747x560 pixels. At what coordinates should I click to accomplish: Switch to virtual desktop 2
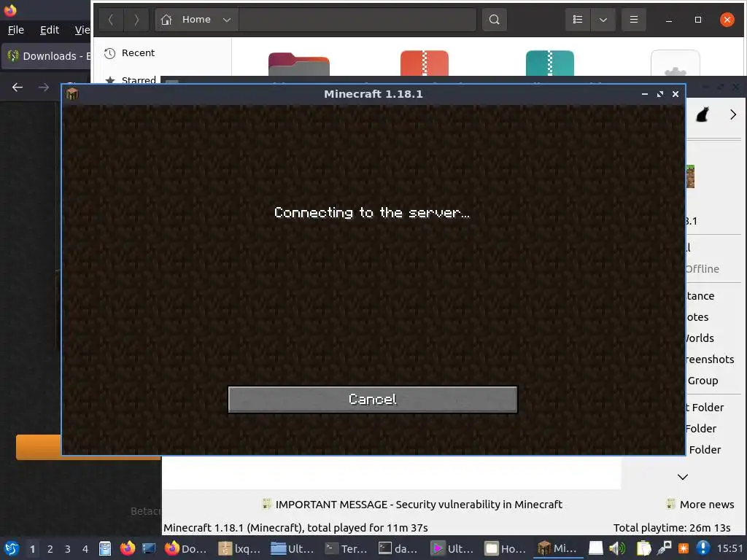pos(50,548)
